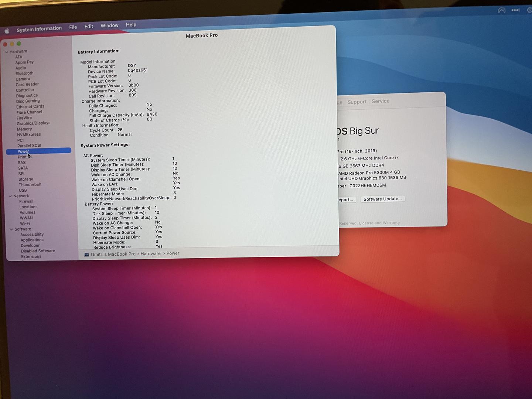Open the Edit menu
The image size is (532, 399).
89,26
